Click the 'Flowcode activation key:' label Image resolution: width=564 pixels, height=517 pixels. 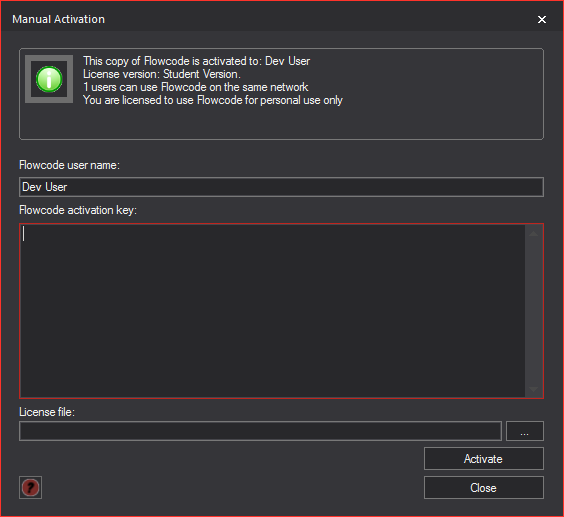(78, 210)
